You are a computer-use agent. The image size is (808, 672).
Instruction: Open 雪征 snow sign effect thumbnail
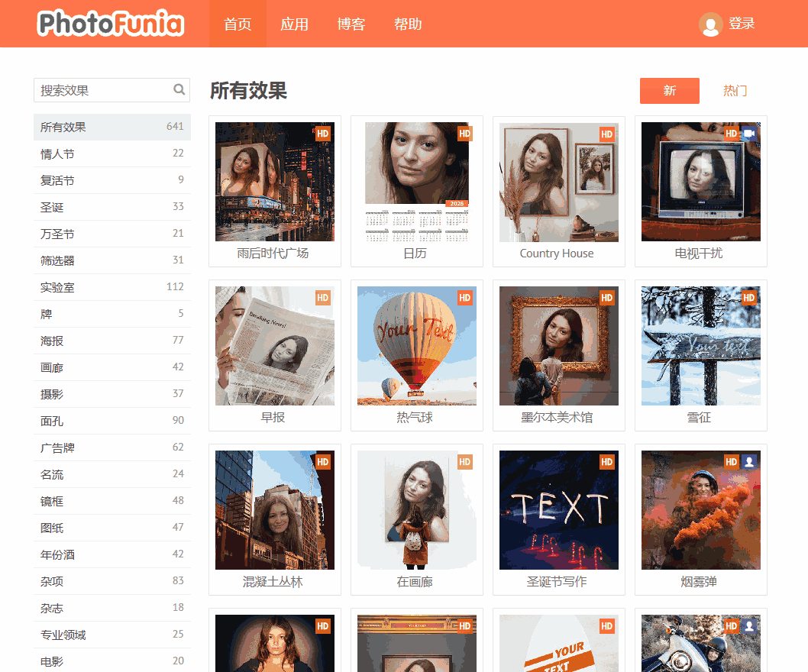[701, 346]
